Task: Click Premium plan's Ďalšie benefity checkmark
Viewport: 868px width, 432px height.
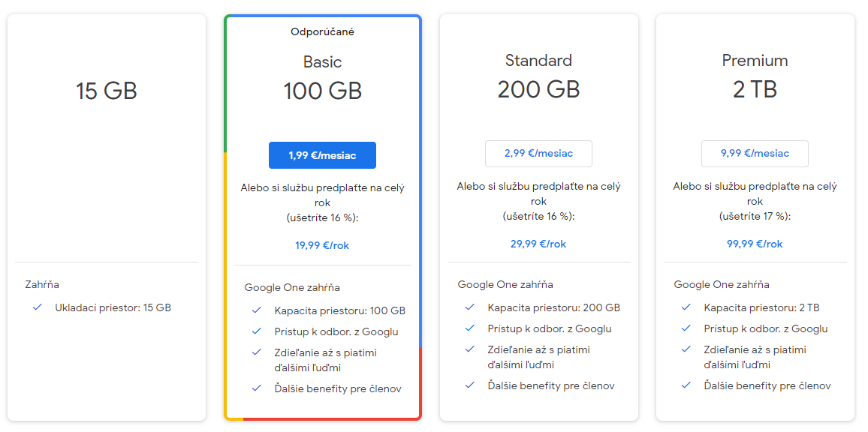Action: pyautogui.click(x=686, y=385)
